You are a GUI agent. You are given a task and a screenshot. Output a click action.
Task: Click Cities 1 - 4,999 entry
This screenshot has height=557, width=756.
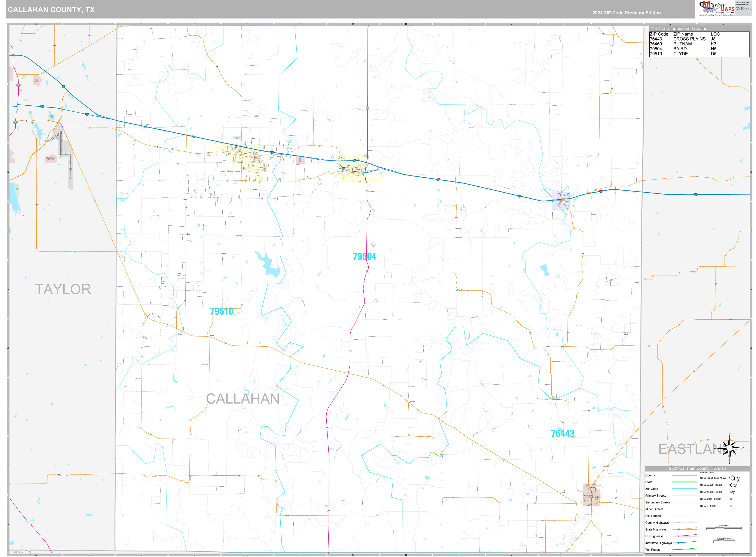pos(708,506)
